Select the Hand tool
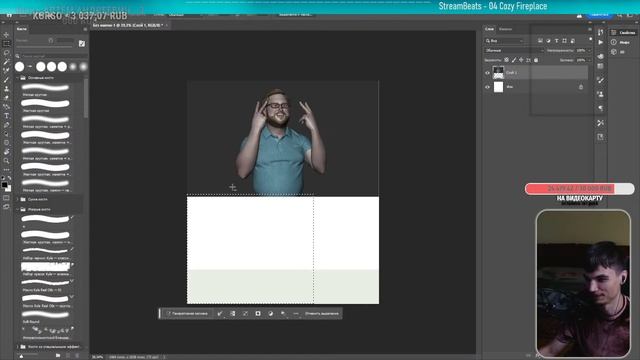This screenshot has height=360, width=640. (6, 152)
